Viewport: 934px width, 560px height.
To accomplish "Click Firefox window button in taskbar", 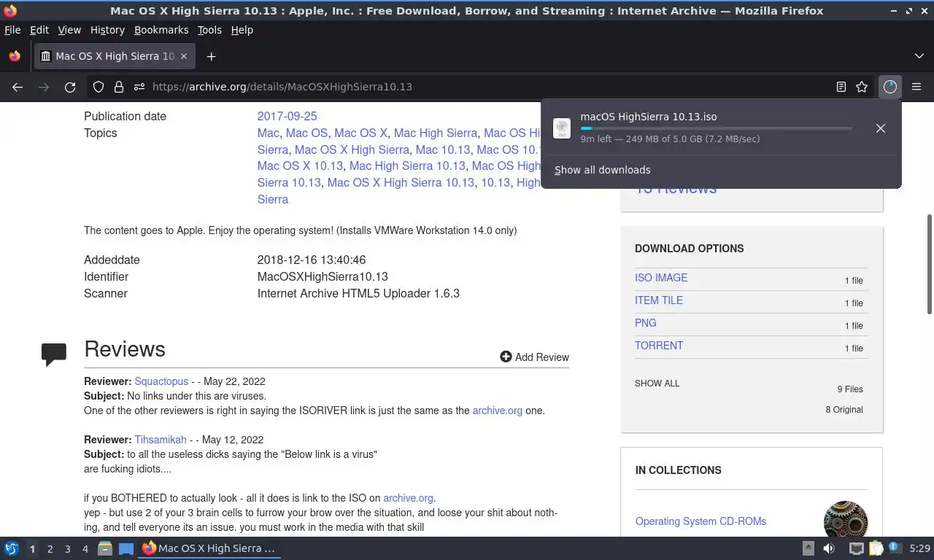I will [210, 548].
